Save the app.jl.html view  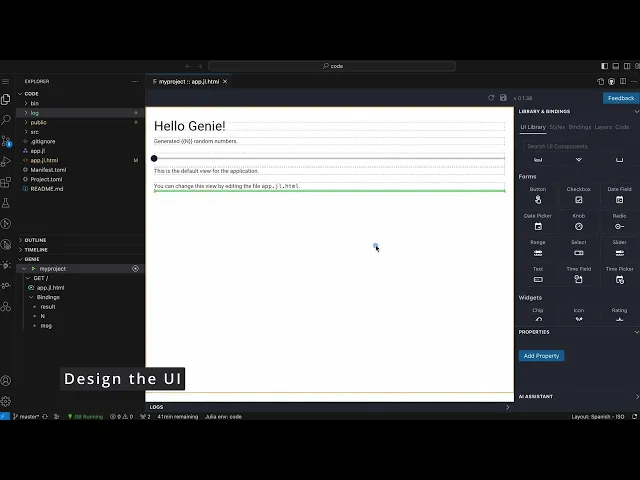point(503,98)
